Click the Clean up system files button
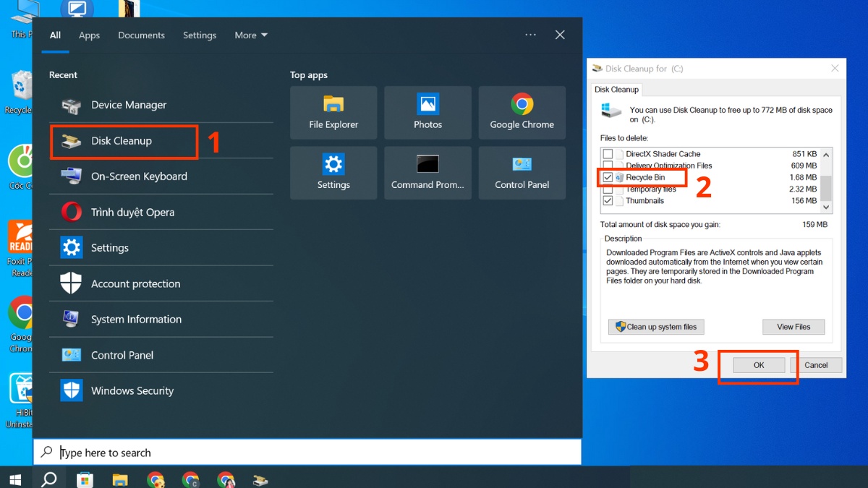 point(655,327)
